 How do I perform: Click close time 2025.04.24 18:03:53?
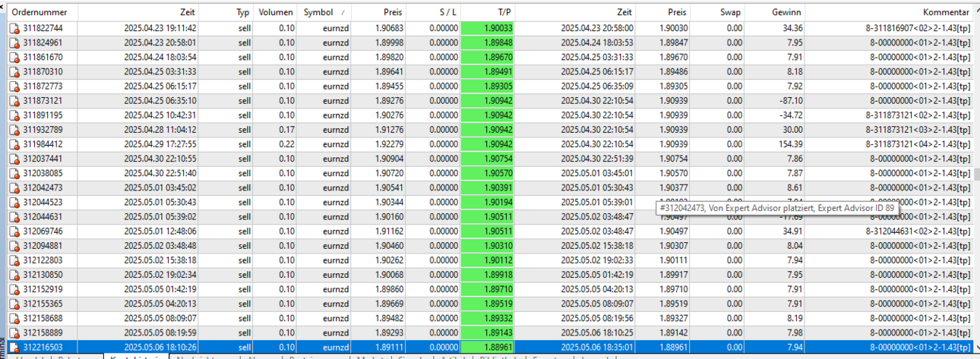[597, 43]
